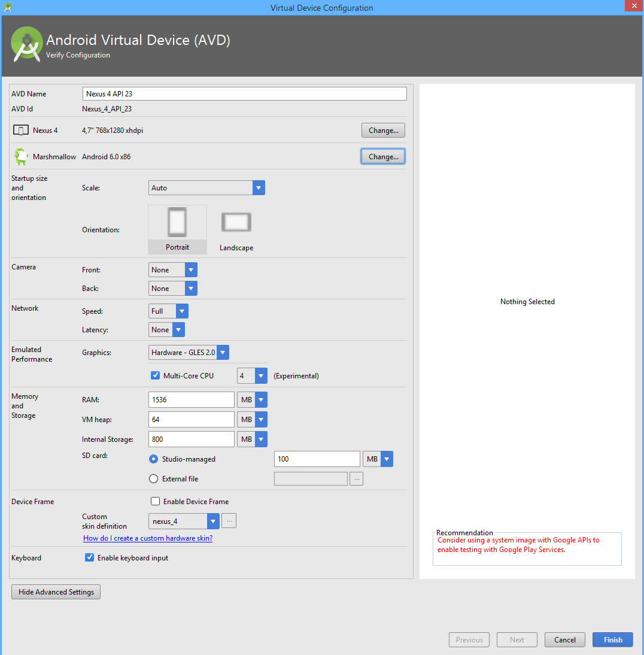The width and height of the screenshot is (644, 655).
Task: Click the title bar Android Studio icon
Action: tap(8, 8)
